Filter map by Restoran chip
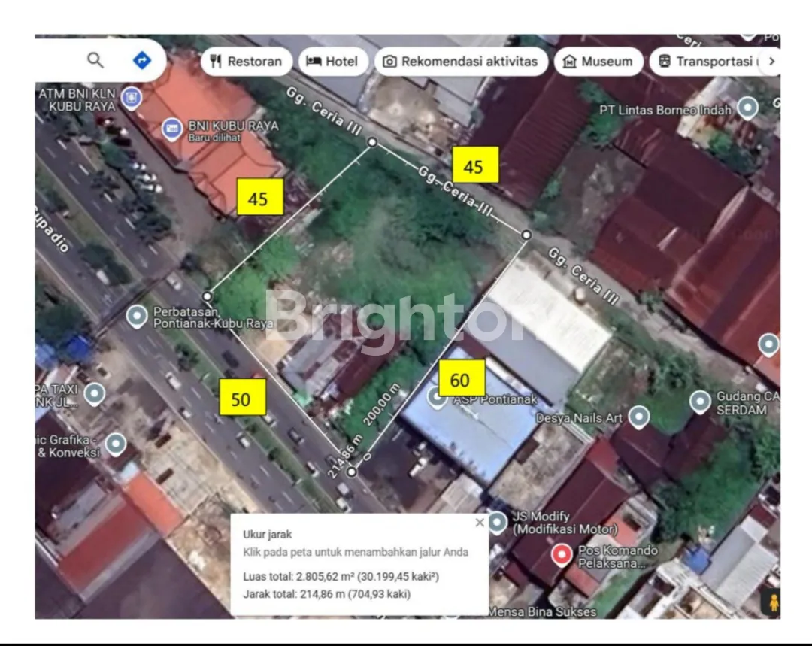The height and width of the screenshot is (646, 812). click(x=246, y=62)
